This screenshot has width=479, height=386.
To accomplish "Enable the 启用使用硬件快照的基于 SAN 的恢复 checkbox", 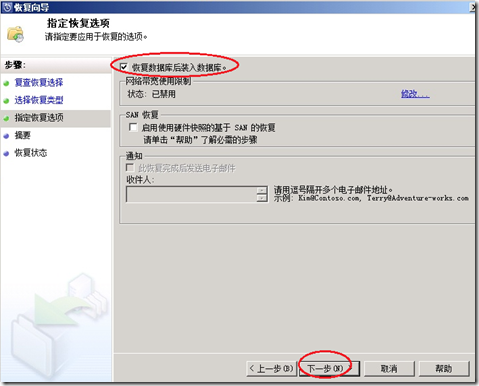I will [133, 127].
